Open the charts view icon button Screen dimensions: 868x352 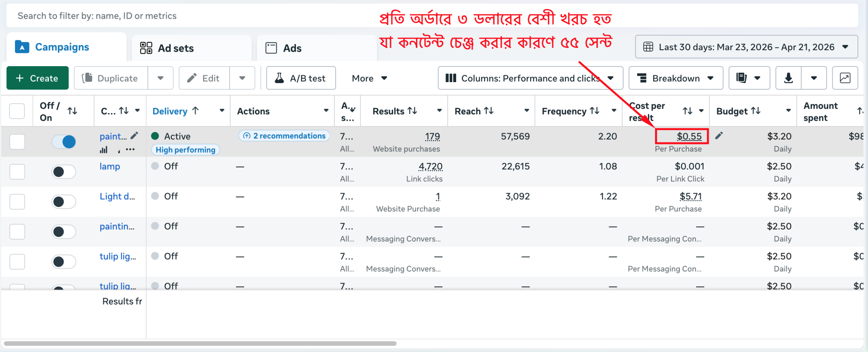[845, 78]
